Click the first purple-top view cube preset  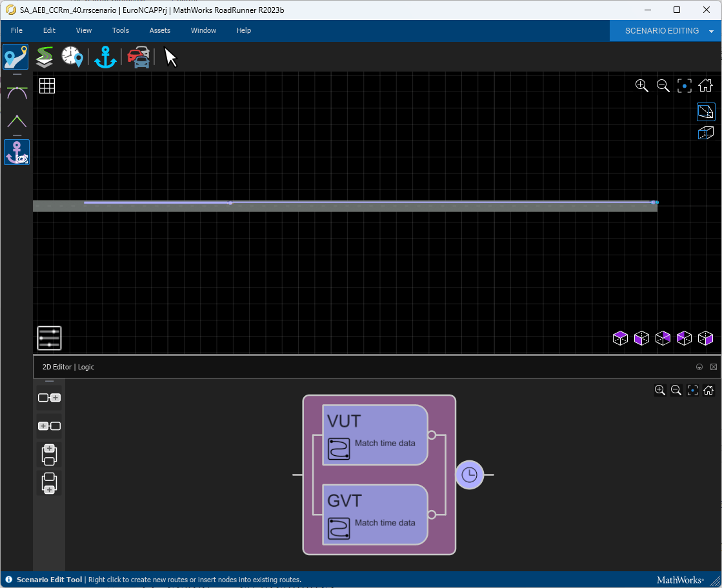click(x=620, y=338)
